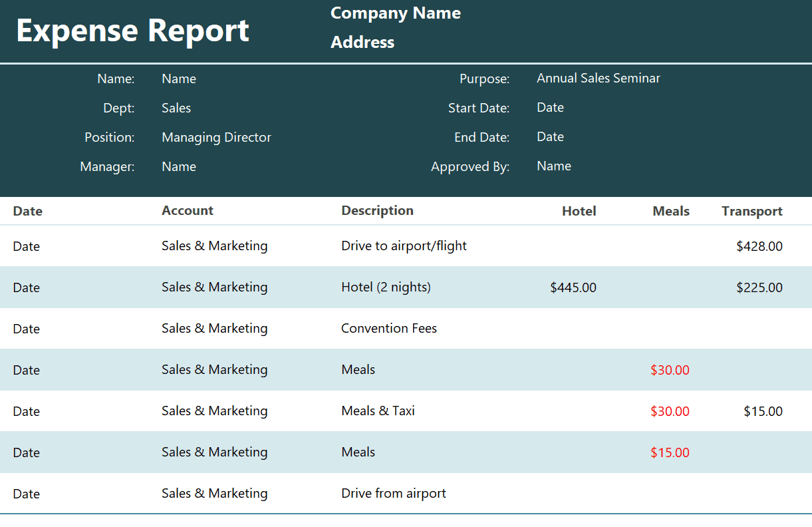Screen dimensions: 812x527
Task: Click the Approved By name cell
Action: coord(554,166)
